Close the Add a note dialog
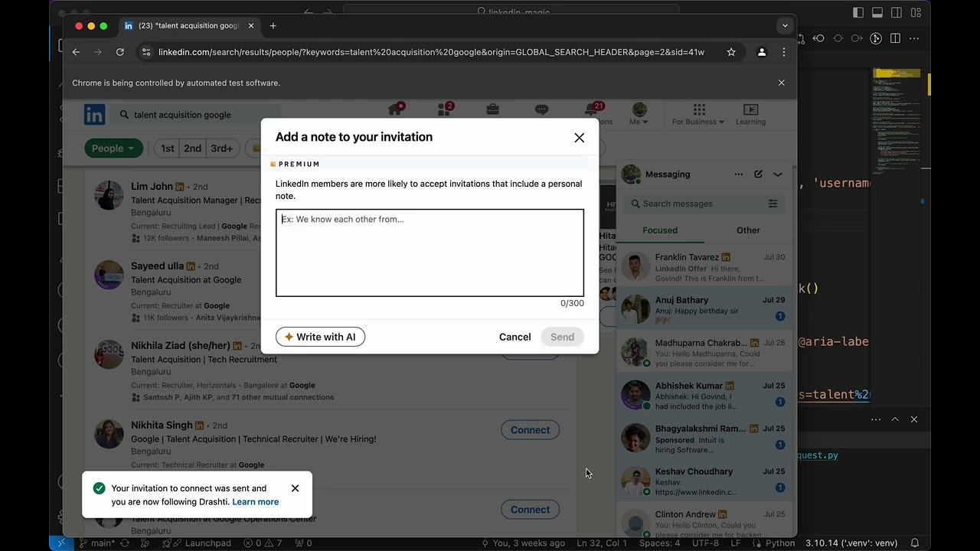Image resolution: width=980 pixels, height=551 pixels. coord(579,138)
